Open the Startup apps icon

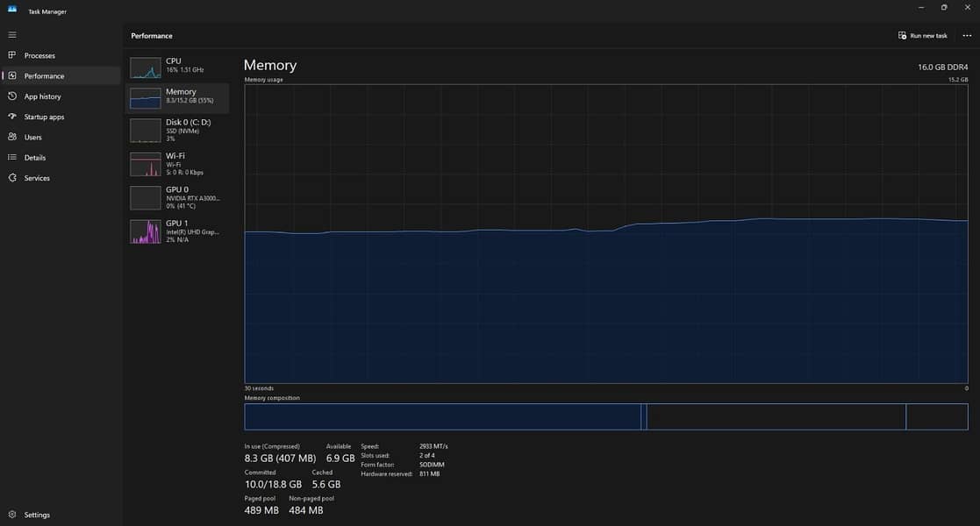click(x=12, y=117)
